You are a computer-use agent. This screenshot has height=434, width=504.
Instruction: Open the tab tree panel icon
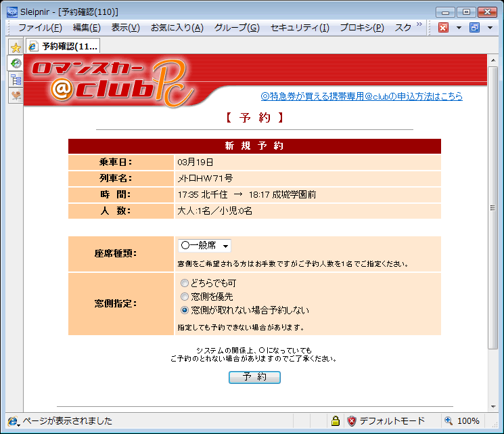(15, 79)
